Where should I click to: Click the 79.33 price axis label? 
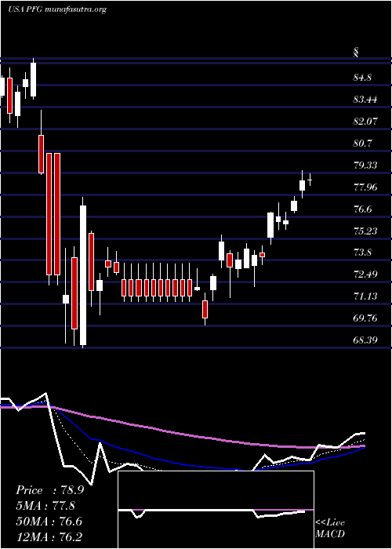click(x=365, y=165)
